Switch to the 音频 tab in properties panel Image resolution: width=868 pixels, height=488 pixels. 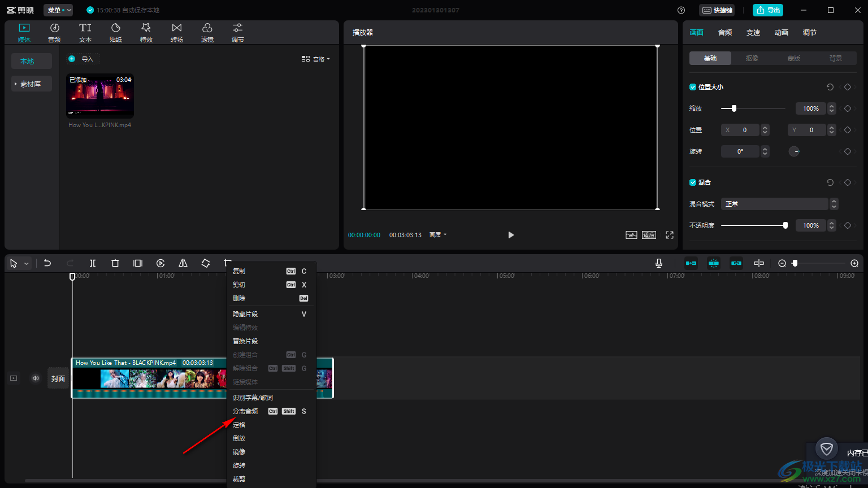(725, 33)
